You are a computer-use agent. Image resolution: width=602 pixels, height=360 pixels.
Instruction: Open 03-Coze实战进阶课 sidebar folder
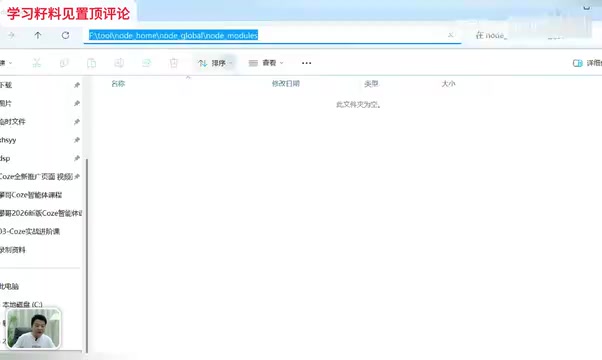pyautogui.click(x=40, y=231)
